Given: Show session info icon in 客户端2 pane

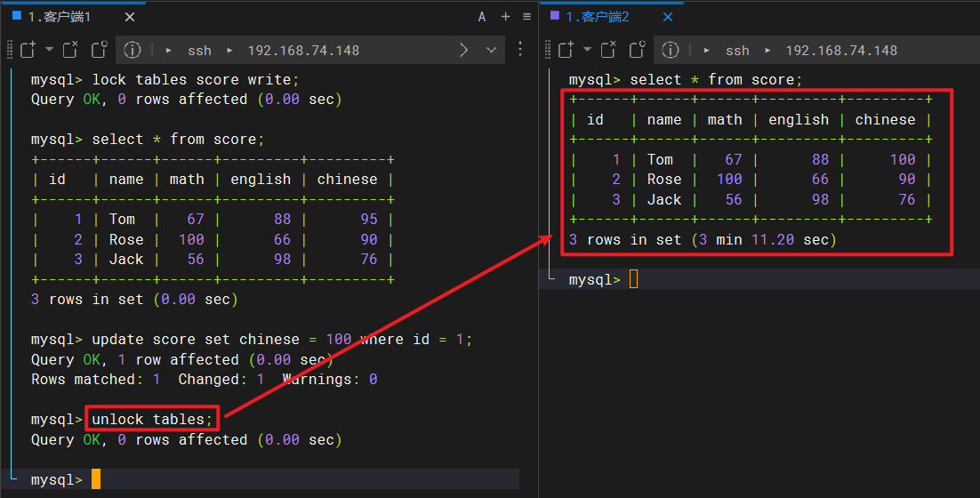Looking at the screenshot, I should click(x=670, y=50).
